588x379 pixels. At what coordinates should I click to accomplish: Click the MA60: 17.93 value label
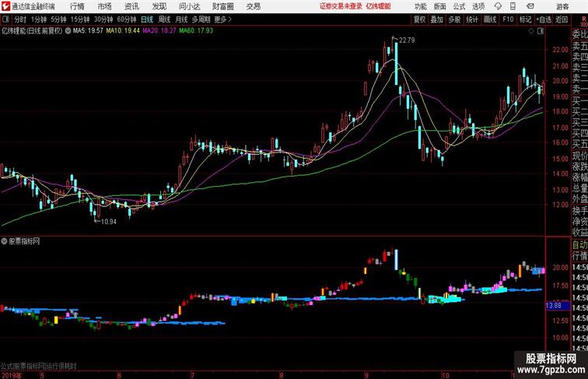coord(196,31)
